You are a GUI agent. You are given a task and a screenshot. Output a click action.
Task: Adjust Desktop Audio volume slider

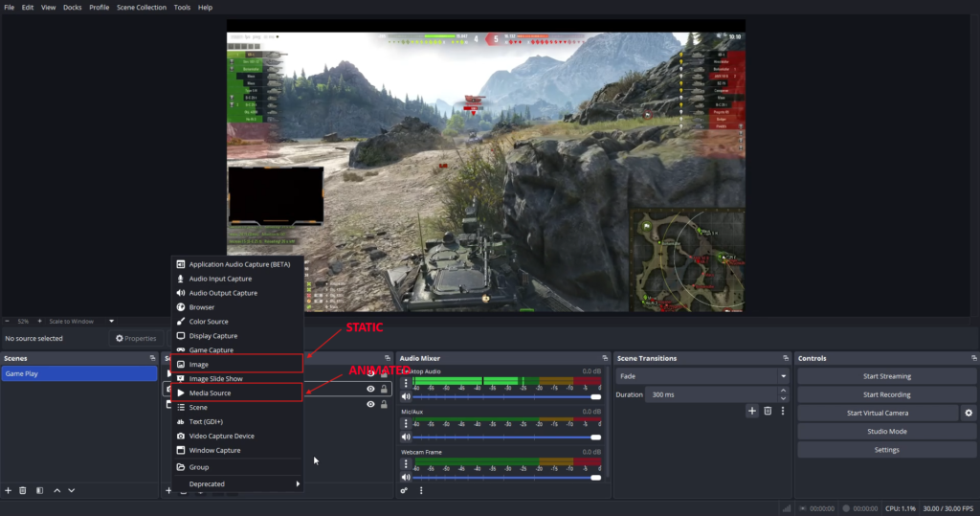(x=507, y=396)
